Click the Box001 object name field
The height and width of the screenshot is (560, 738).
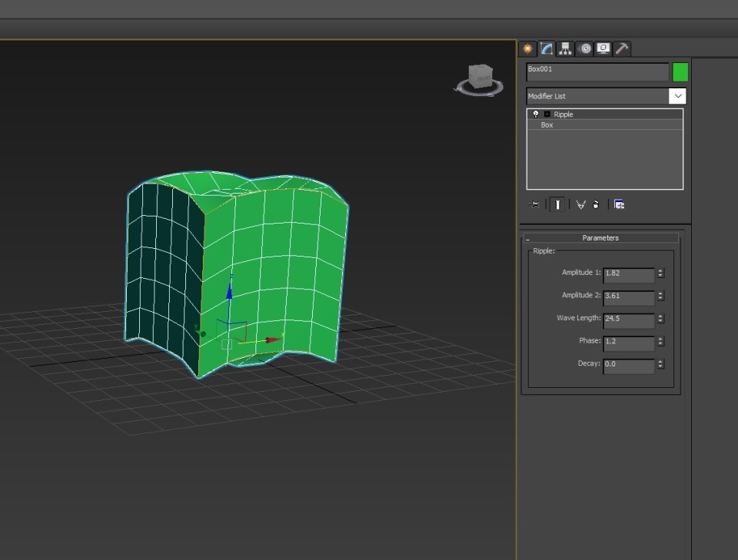(x=597, y=71)
